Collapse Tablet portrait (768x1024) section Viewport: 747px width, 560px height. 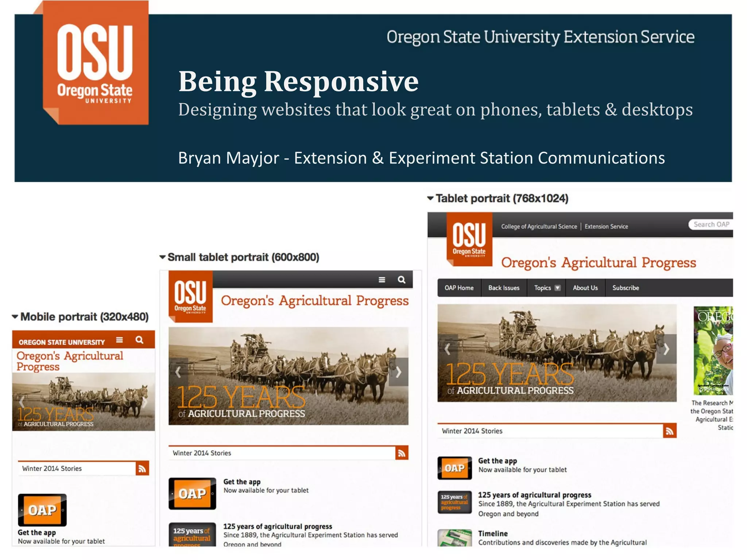430,199
